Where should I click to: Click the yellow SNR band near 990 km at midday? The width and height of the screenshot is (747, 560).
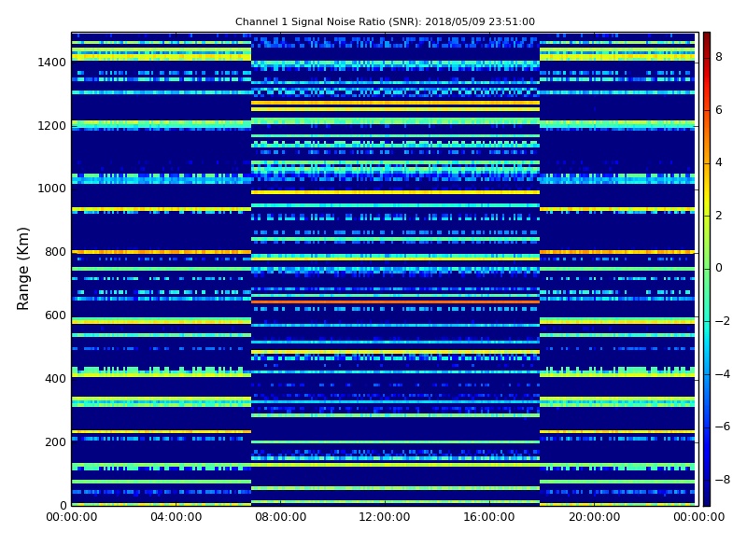(395, 192)
